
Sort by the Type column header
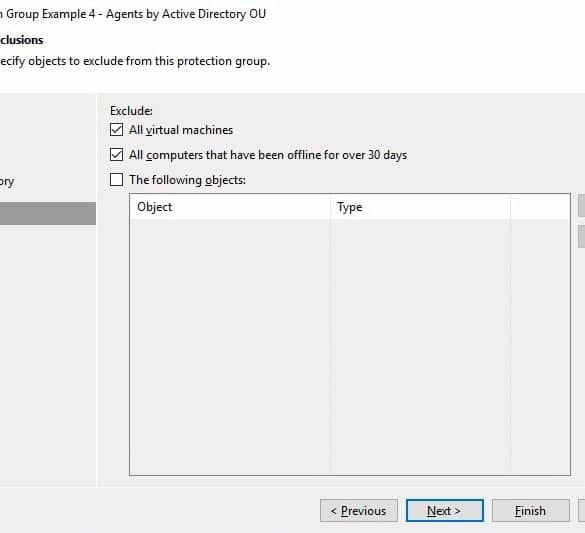tap(420, 207)
